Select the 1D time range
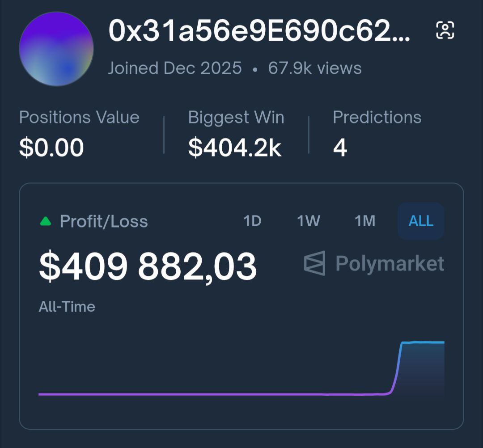This screenshot has width=483, height=448. (252, 221)
